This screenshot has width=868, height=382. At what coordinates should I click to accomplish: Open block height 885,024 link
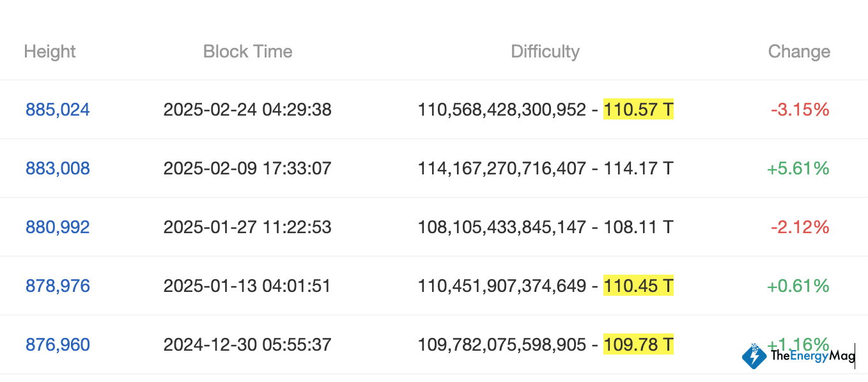(58, 110)
